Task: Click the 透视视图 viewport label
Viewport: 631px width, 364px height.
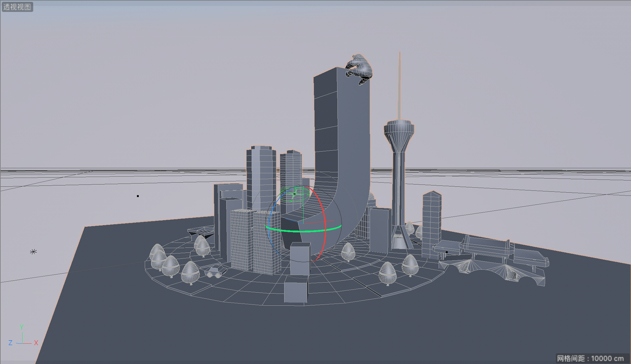Action: pyautogui.click(x=17, y=7)
